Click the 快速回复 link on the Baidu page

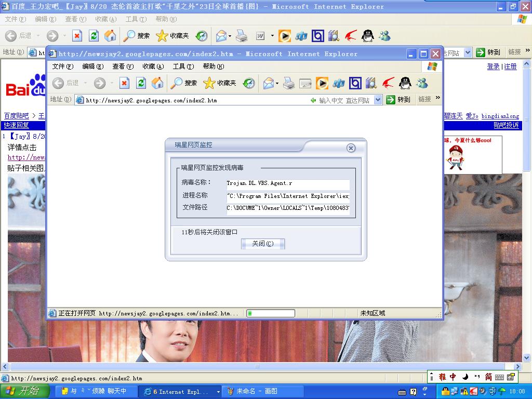(16, 125)
